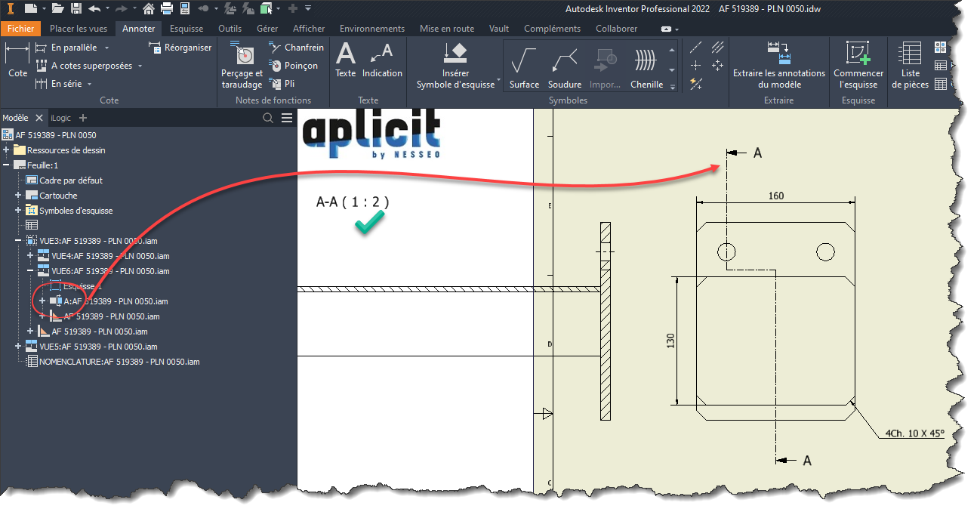Click the Réorganiser button
Screen dimensions: 980x515
(x=181, y=48)
